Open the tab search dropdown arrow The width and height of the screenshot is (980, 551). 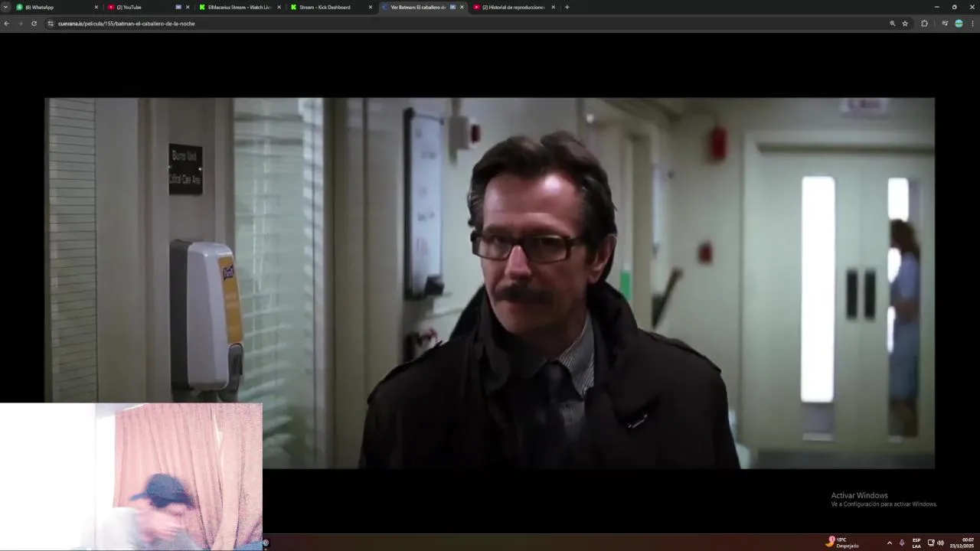click(5, 7)
